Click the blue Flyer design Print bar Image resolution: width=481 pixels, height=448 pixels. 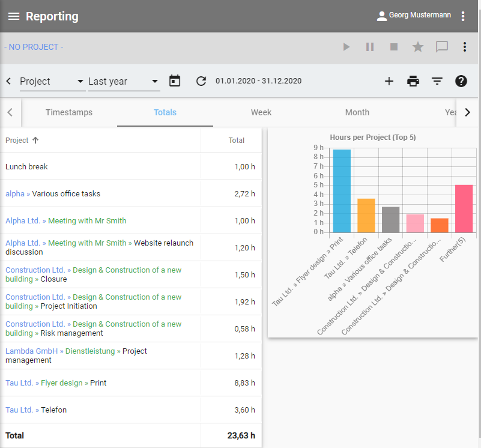click(342, 191)
